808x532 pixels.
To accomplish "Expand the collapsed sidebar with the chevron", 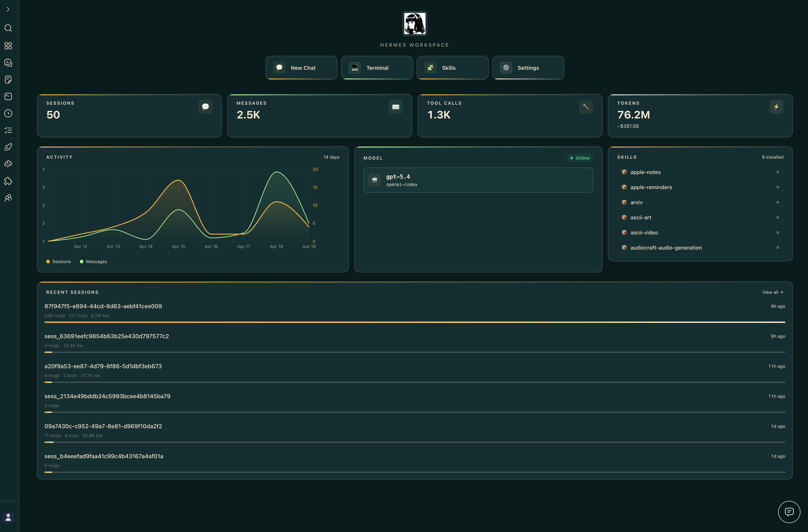I will [8, 9].
